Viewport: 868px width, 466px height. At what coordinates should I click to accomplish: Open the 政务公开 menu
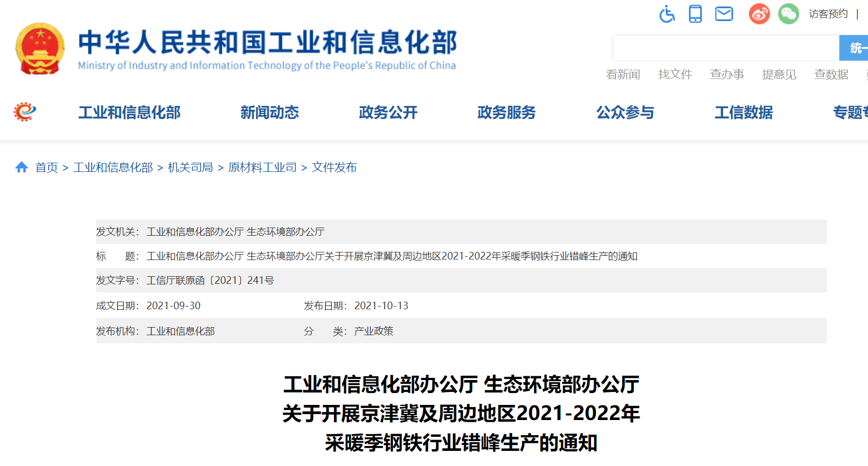click(388, 112)
